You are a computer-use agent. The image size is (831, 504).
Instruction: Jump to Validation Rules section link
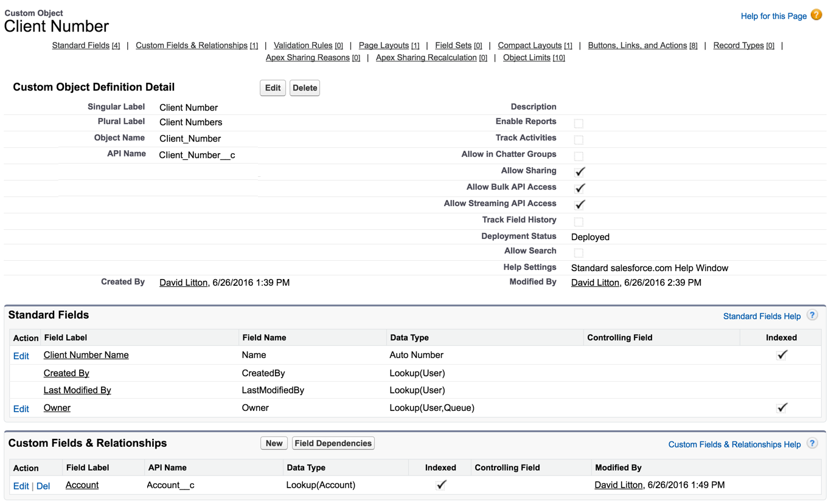click(303, 46)
